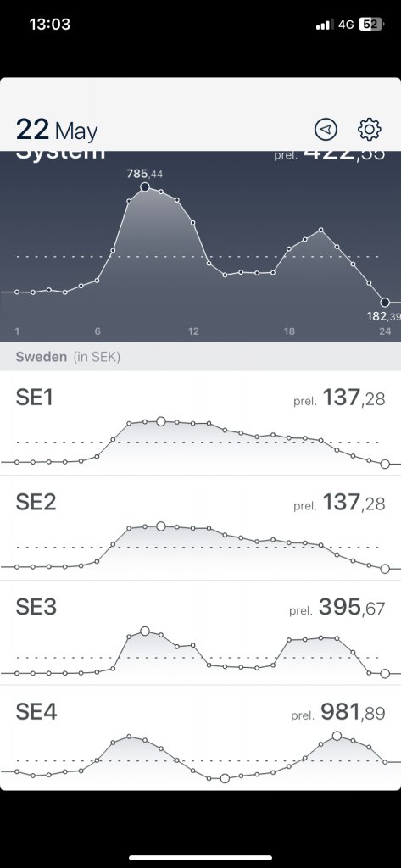Select the 182,39 low point at hour 24
This screenshot has height=868, width=401.
tap(385, 303)
